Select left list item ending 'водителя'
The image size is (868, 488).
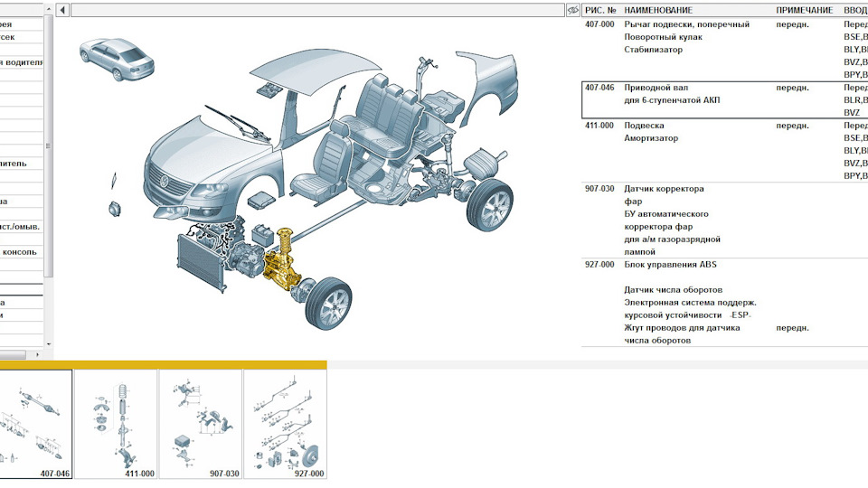22,62
